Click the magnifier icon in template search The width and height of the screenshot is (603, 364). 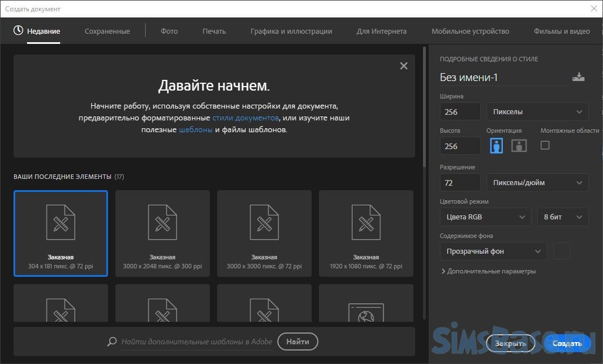[112, 341]
